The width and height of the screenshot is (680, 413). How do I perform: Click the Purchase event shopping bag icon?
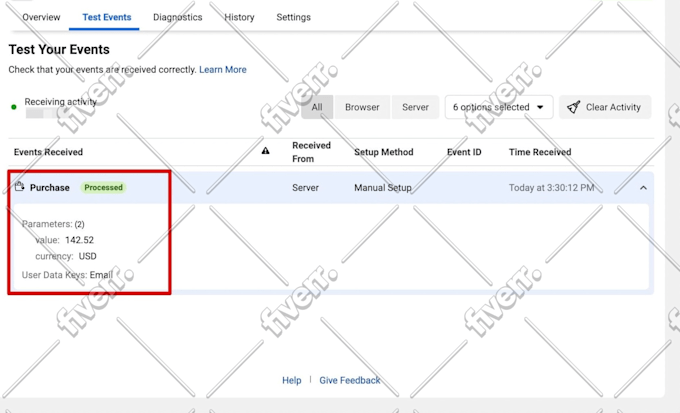click(x=20, y=187)
